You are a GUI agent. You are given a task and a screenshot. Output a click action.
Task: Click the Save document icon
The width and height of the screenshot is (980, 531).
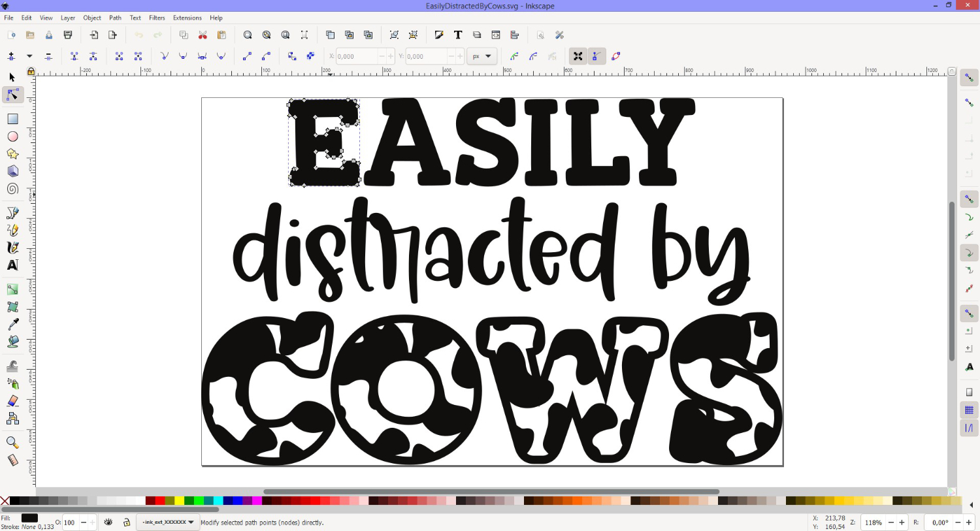[49, 35]
